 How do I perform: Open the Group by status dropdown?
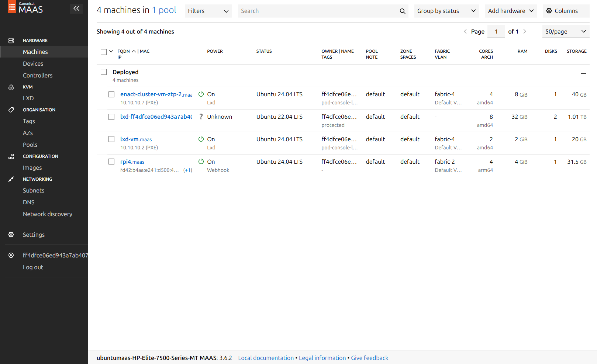coord(446,11)
